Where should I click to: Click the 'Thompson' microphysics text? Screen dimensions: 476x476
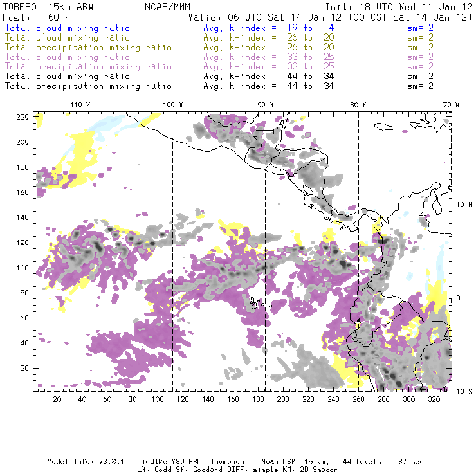227,462
